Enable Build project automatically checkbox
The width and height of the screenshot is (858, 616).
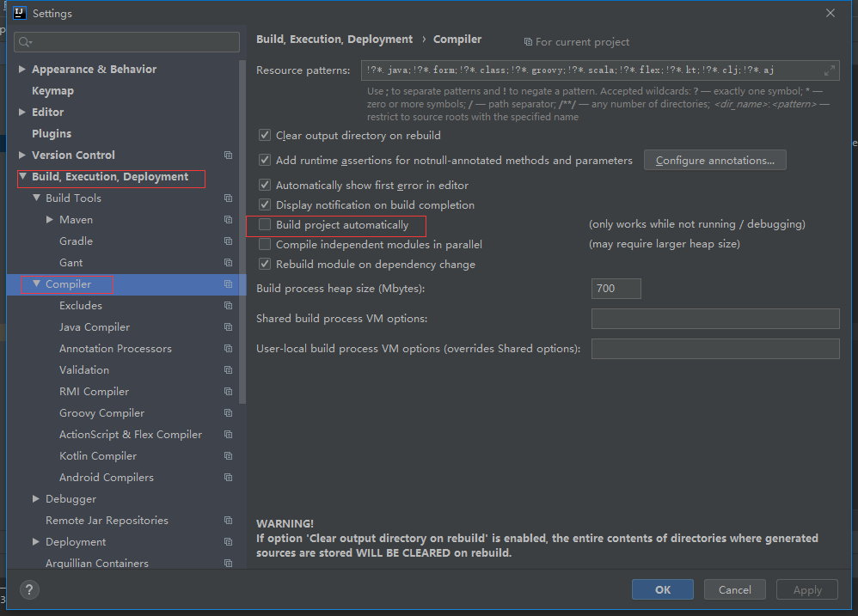coord(265,225)
